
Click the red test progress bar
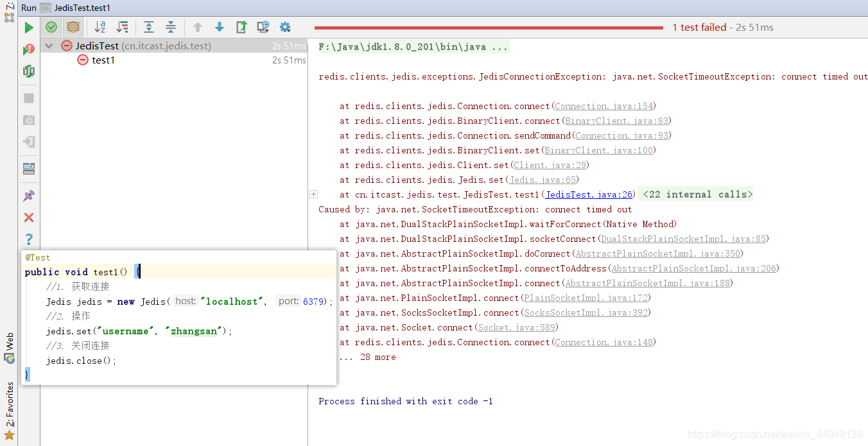click(x=488, y=28)
